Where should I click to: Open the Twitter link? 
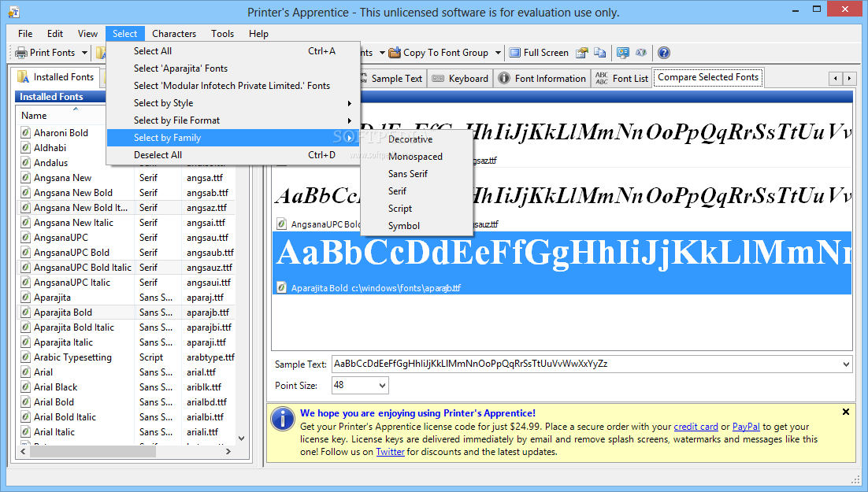(x=390, y=452)
